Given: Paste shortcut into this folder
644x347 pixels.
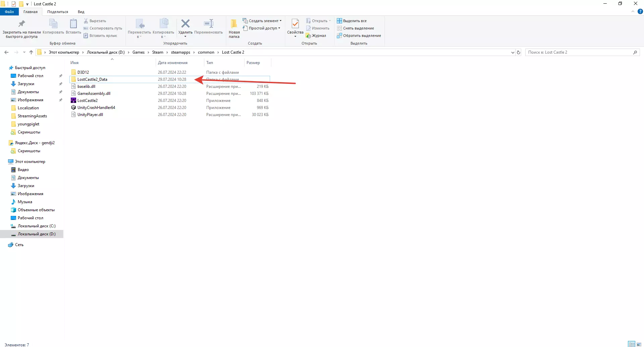Looking at the screenshot, I should [100, 36].
